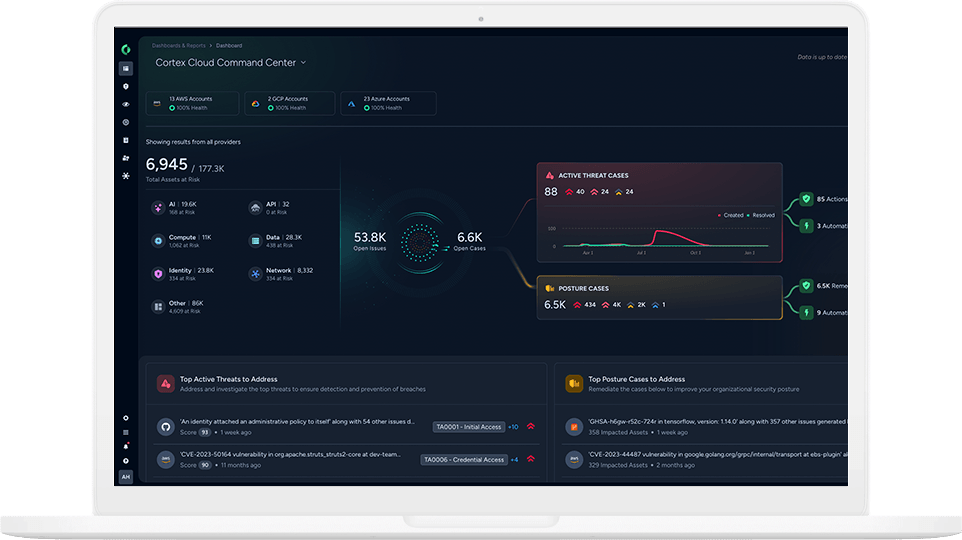
Task: Click the green Cortex logo in sidebar
Action: coord(126,49)
